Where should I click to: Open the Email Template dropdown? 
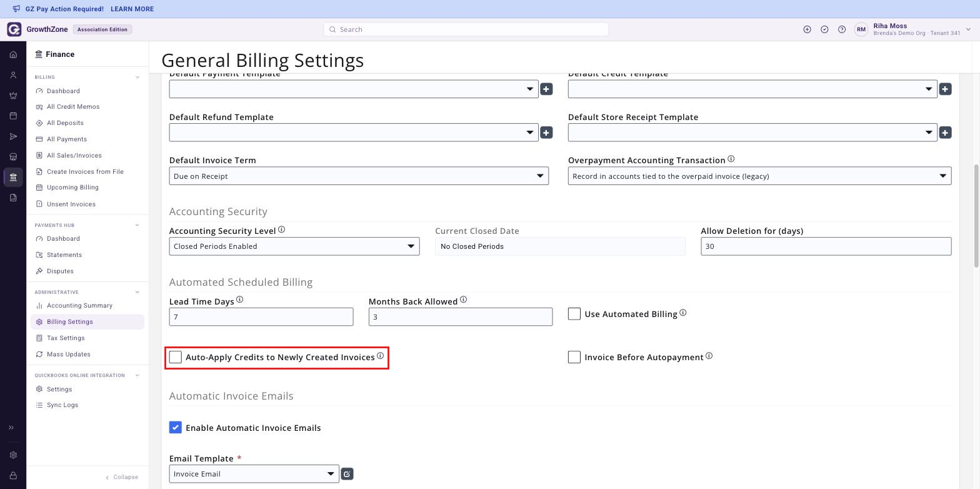254,474
